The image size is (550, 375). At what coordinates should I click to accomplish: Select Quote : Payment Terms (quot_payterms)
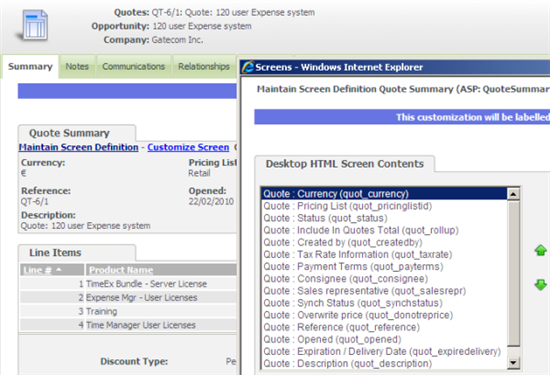[x=384, y=267]
